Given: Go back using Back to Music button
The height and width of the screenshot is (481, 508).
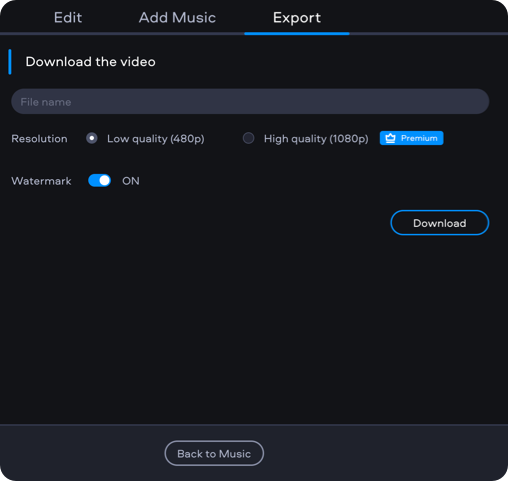Looking at the screenshot, I should 214,453.
